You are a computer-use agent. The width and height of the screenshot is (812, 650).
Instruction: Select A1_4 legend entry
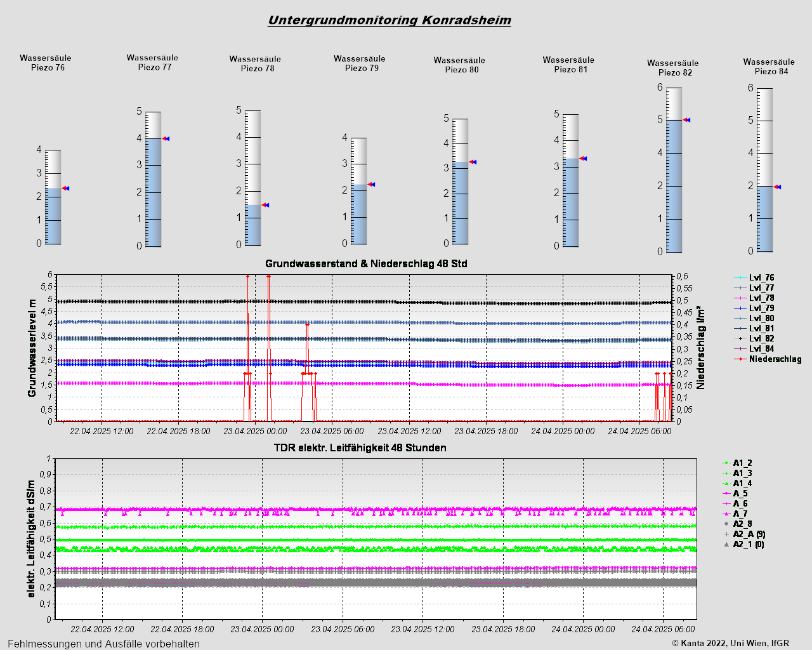click(737, 484)
